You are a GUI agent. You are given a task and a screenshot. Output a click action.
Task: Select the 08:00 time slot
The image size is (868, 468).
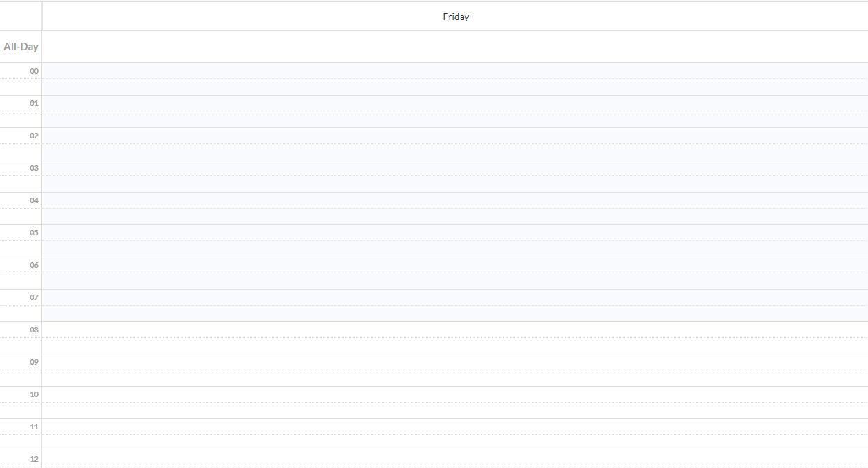455,330
